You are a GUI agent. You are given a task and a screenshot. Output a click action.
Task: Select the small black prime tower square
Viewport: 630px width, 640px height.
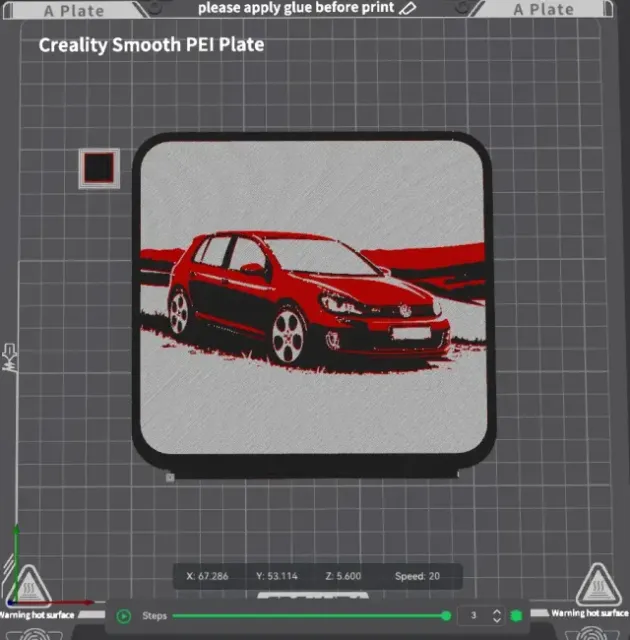[x=99, y=168]
